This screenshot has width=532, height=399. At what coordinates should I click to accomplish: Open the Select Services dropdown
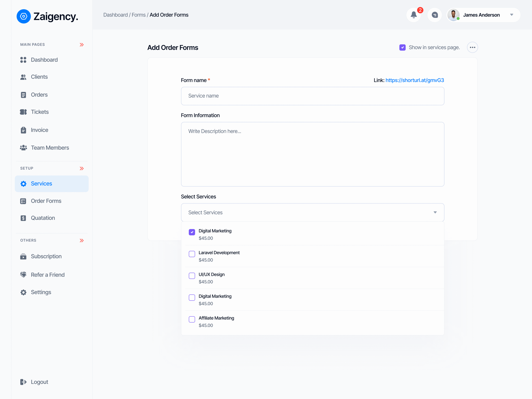[312, 212]
